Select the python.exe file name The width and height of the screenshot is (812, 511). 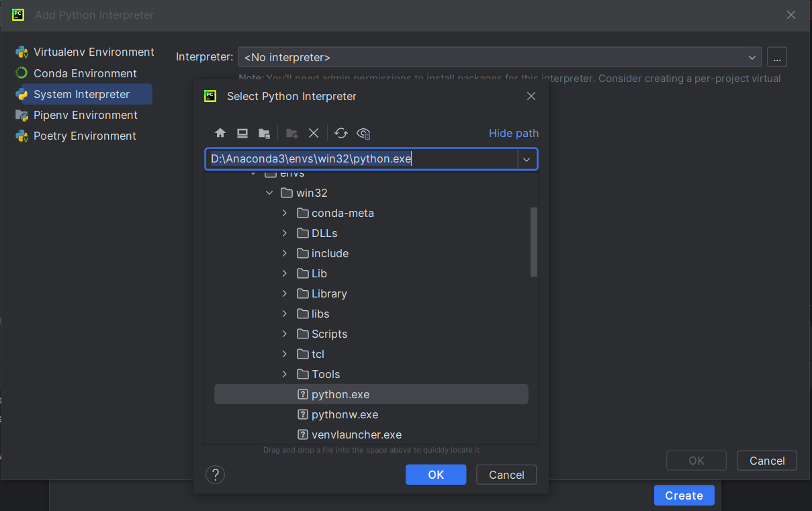point(341,394)
